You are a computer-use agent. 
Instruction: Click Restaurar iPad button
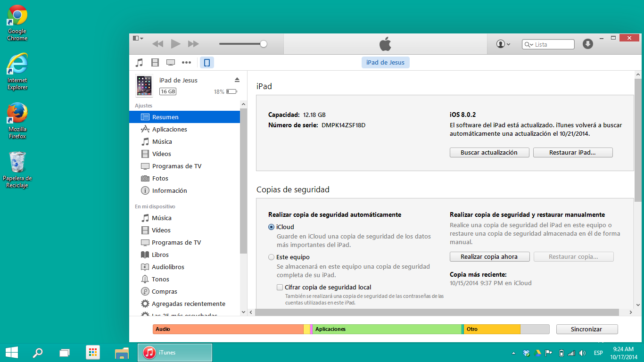coord(573,153)
